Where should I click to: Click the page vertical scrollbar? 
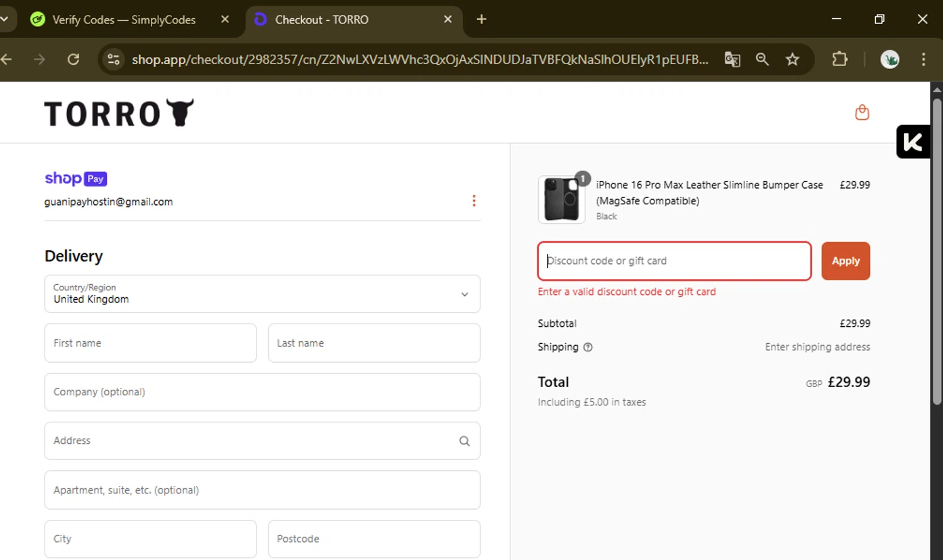(937, 251)
